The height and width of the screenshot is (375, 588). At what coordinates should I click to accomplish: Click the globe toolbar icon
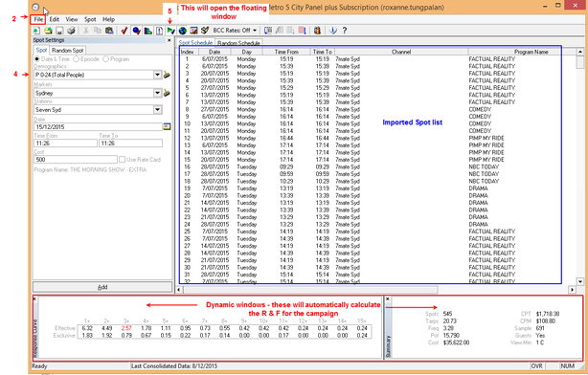click(183, 31)
